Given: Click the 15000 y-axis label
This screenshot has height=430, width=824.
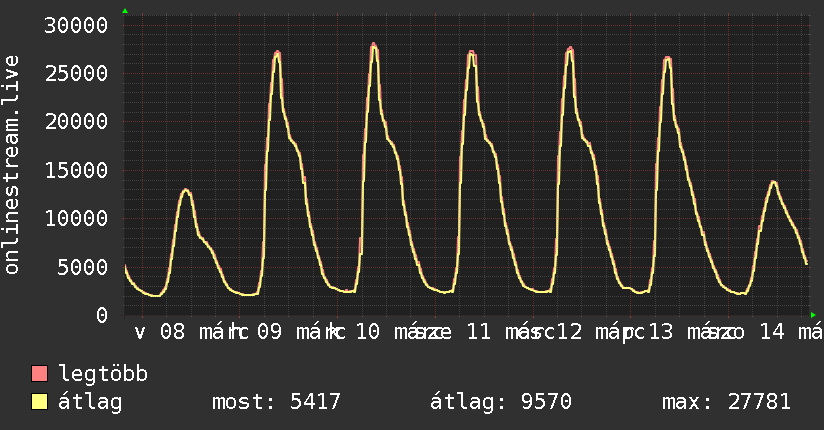Looking at the screenshot, I should pos(76,170).
